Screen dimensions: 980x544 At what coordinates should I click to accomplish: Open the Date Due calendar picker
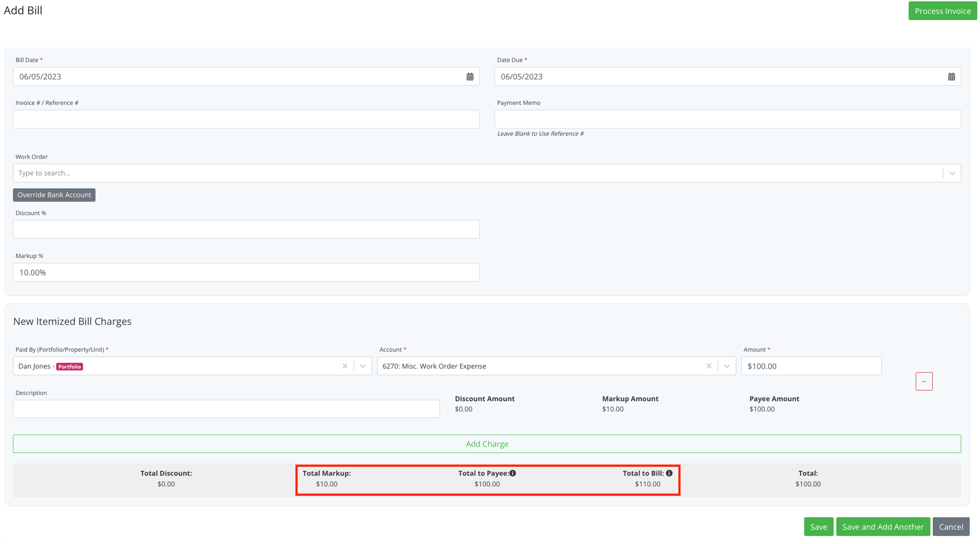point(952,76)
